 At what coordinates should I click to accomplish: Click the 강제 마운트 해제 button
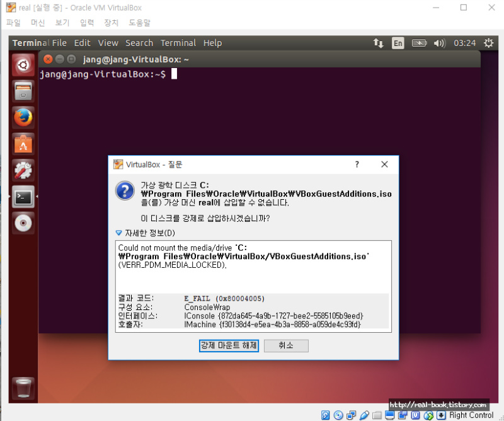click(229, 346)
